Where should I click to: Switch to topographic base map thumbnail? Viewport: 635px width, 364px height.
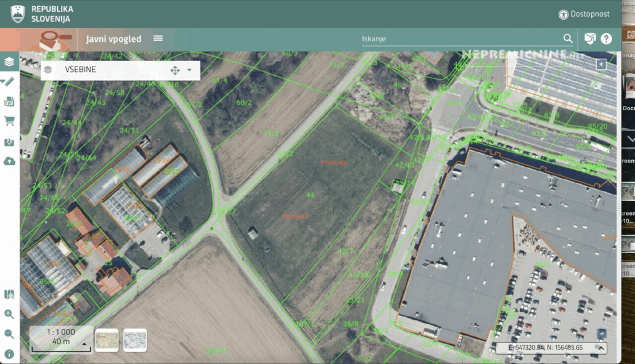tap(107, 340)
